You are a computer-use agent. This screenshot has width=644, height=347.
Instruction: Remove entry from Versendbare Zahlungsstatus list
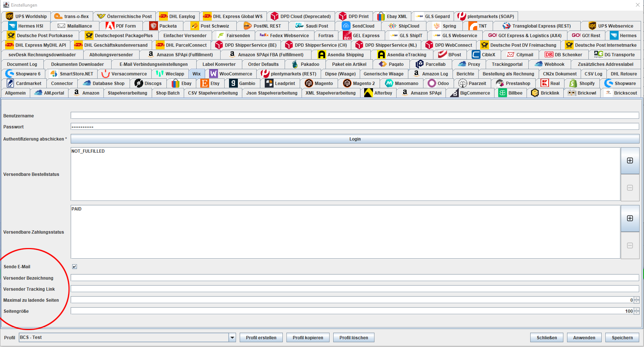(630, 245)
